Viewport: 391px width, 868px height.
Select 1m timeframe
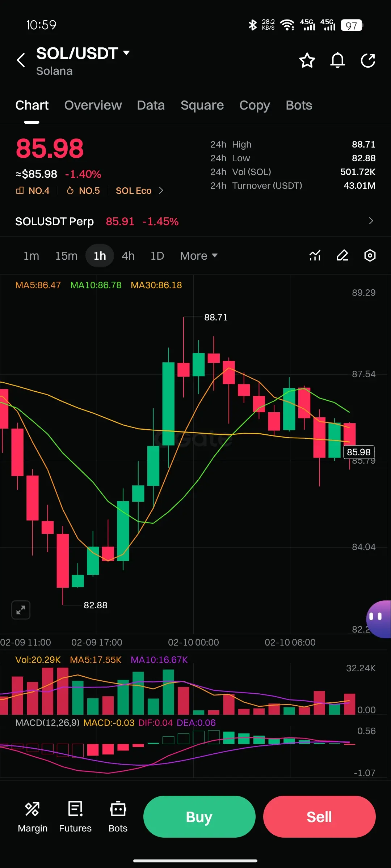31,256
